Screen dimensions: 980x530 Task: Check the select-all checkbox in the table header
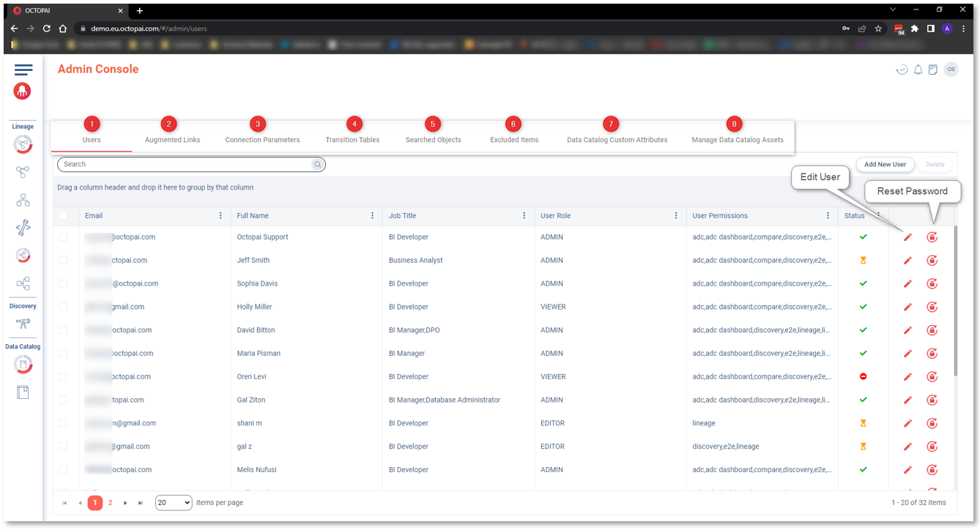click(64, 216)
